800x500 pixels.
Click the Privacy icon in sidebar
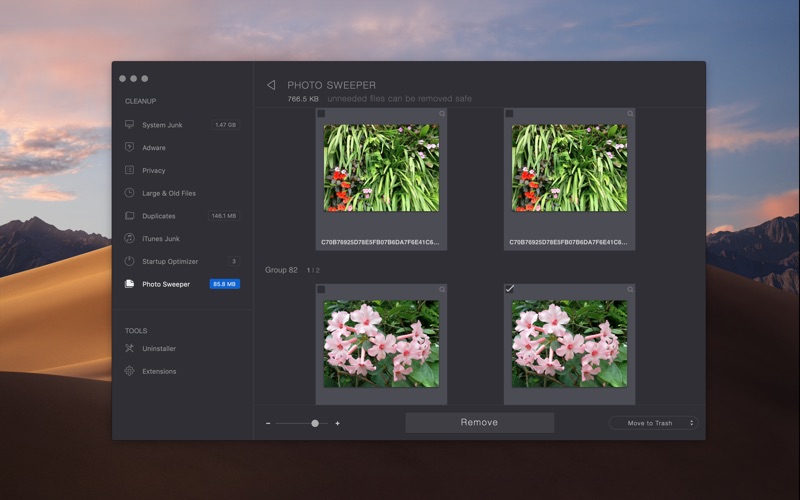point(130,170)
